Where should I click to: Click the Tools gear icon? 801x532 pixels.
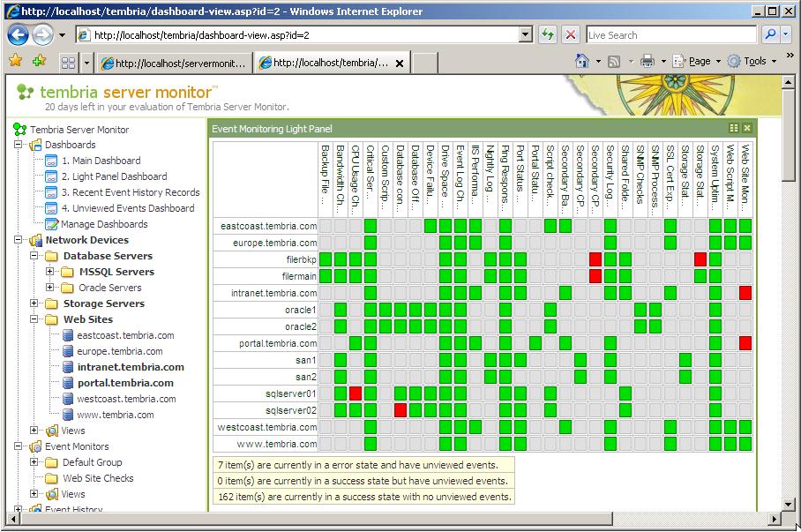(x=734, y=62)
